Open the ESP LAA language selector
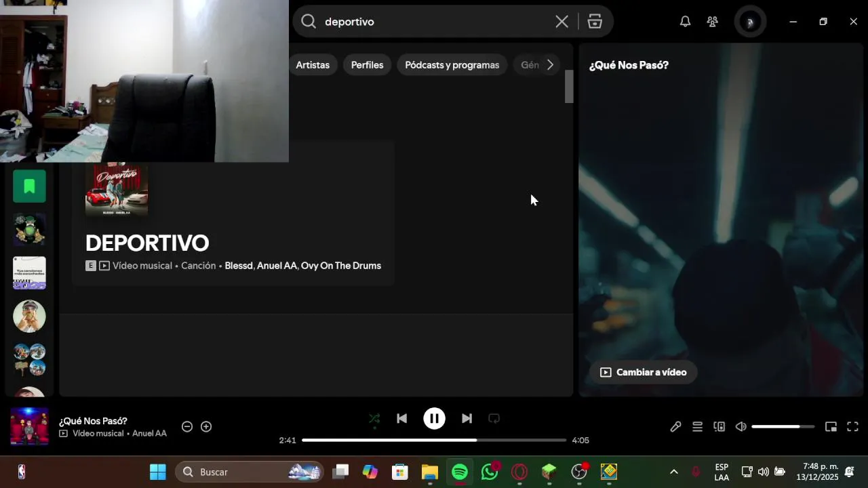Viewport: 868px width, 488px height. [722, 472]
